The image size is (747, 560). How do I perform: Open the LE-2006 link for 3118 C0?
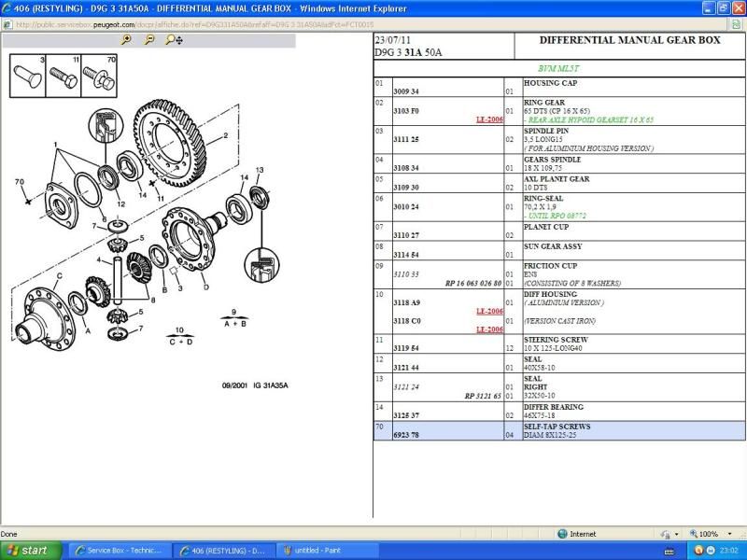(489, 329)
